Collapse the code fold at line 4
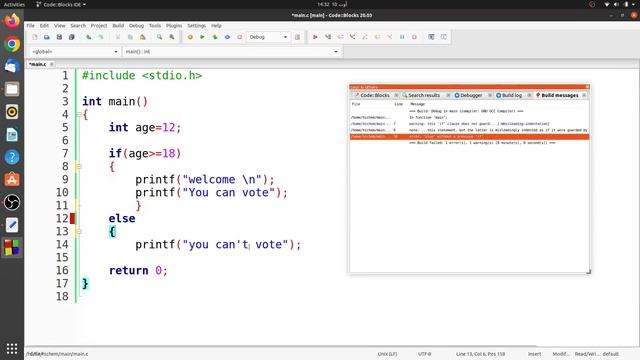 (78, 114)
